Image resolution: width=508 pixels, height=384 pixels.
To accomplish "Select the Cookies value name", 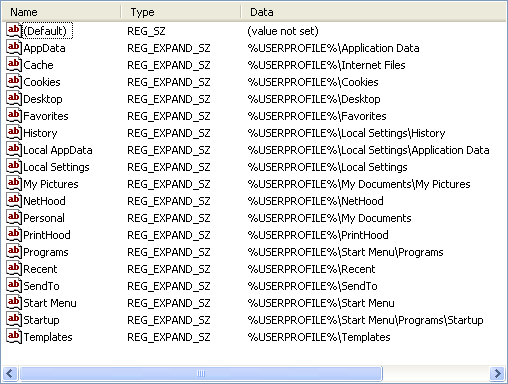I will coord(42,82).
